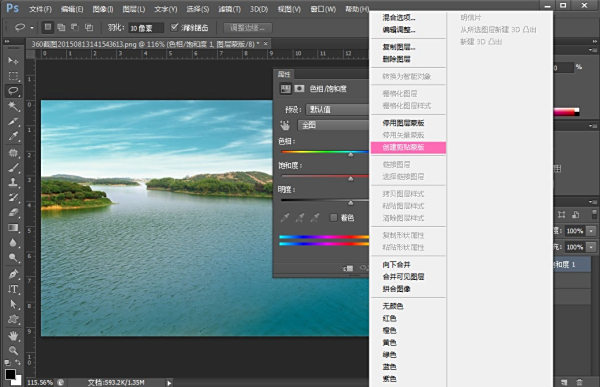600x387 pixels.
Task: Open the 文件(F) menu
Action: (x=40, y=9)
